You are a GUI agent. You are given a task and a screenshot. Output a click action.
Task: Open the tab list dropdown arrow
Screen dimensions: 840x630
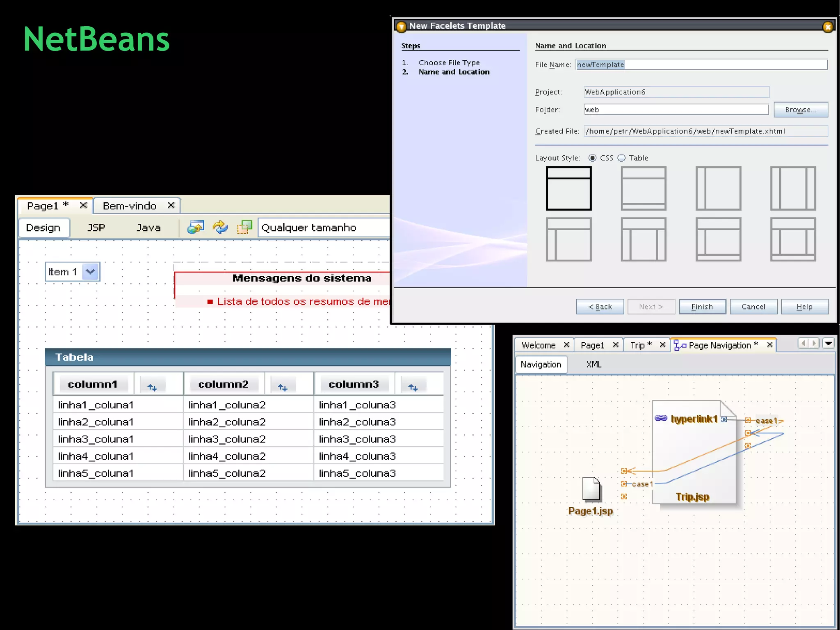pos(829,343)
